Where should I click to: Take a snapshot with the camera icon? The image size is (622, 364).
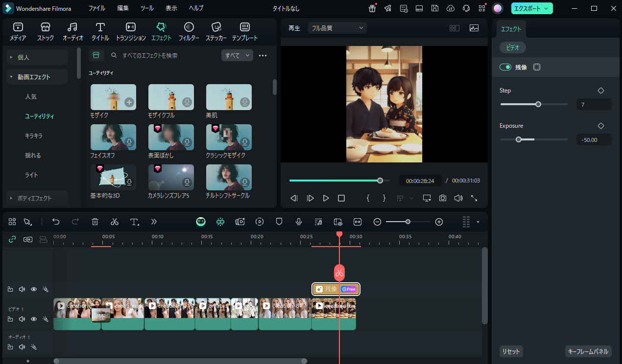point(443,198)
